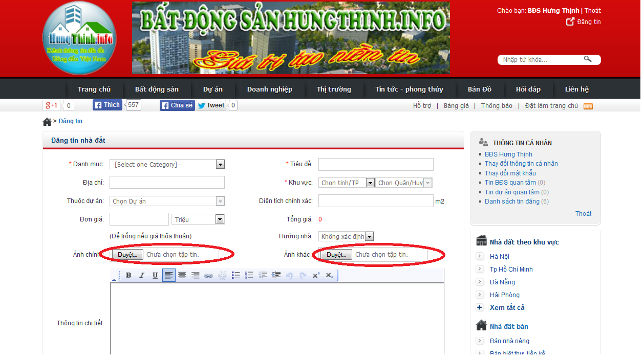
Task: Apply superscript formatting
Action: point(316,275)
